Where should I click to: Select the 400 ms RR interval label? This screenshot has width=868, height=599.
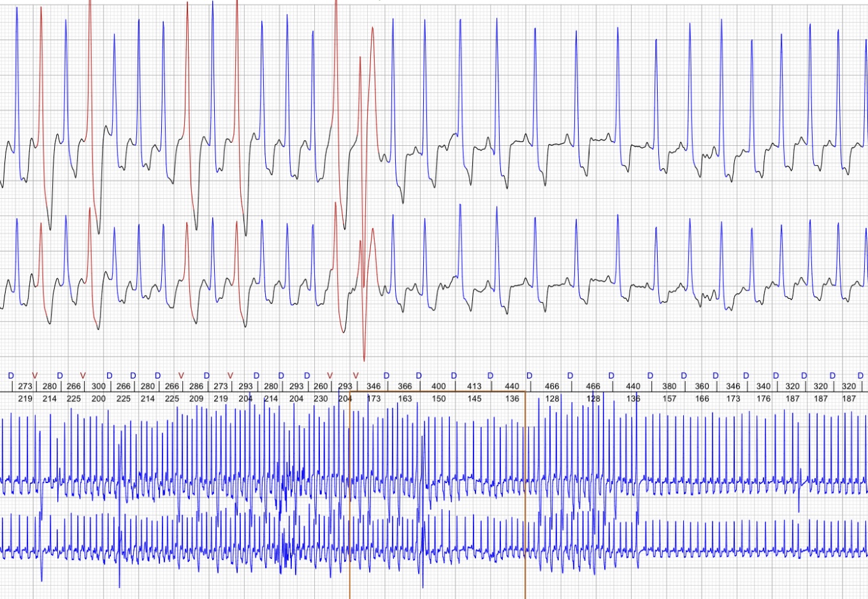[x=438, y=386]
